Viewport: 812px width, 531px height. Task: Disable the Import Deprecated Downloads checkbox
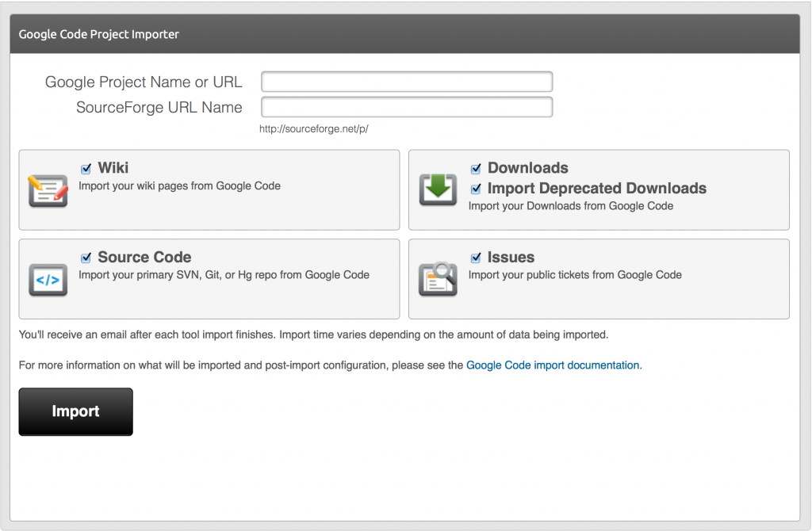[476, 189]
